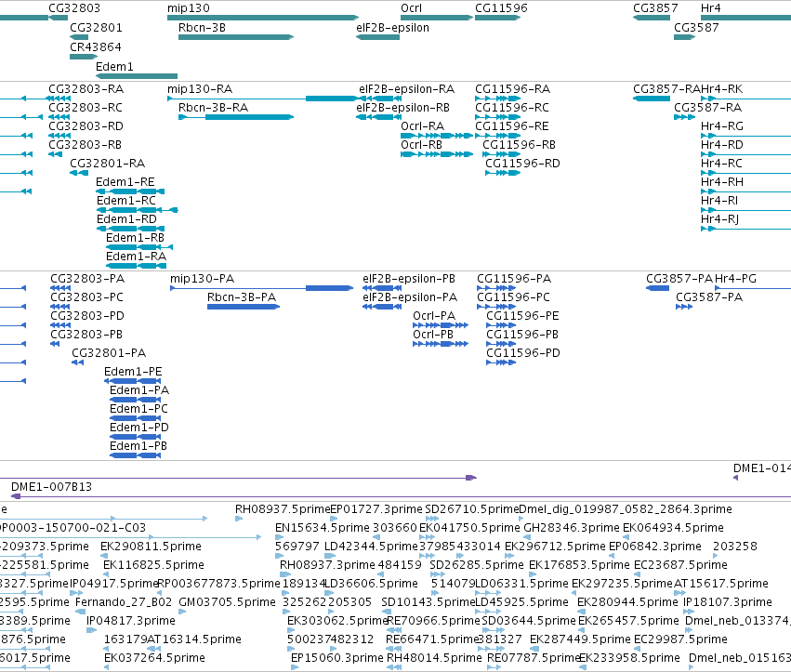Select the Ocrl-RB transcript label
Screen dimensions: 791x672
click(421, 145)
